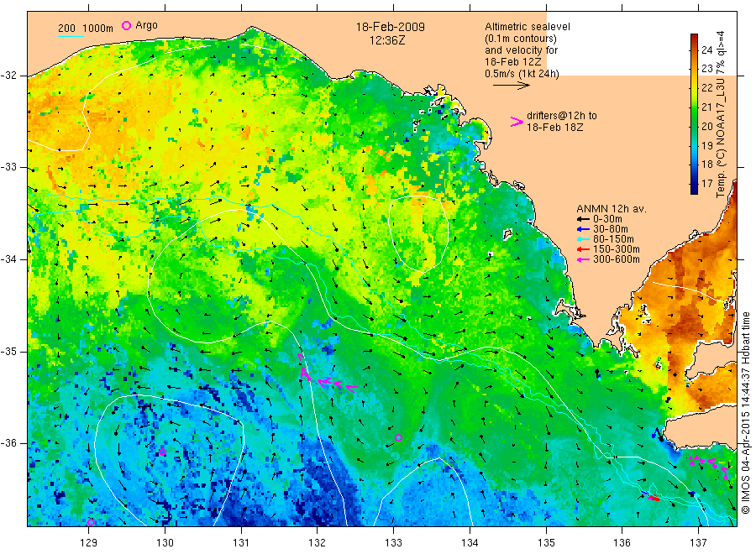
Task: Click the '300-600m' depth range label
Action: pos(617,259)
